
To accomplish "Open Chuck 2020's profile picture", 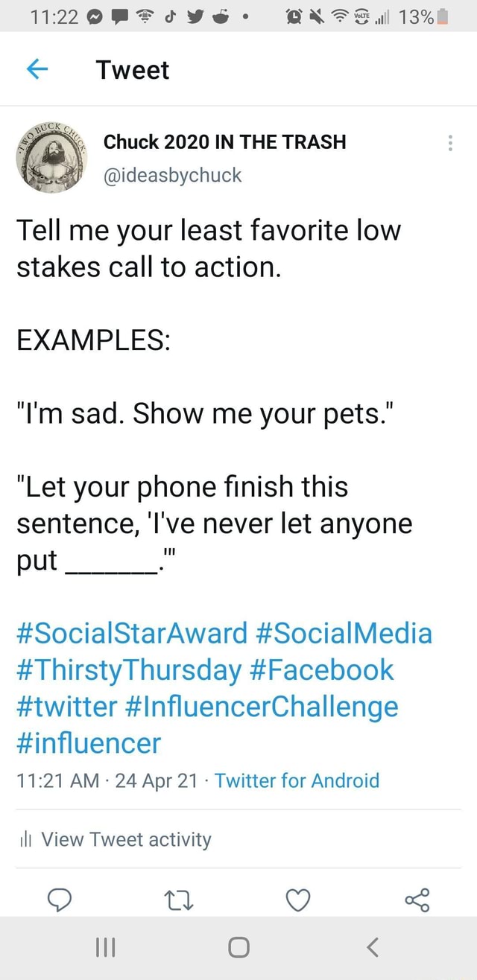I will [51, 158].
